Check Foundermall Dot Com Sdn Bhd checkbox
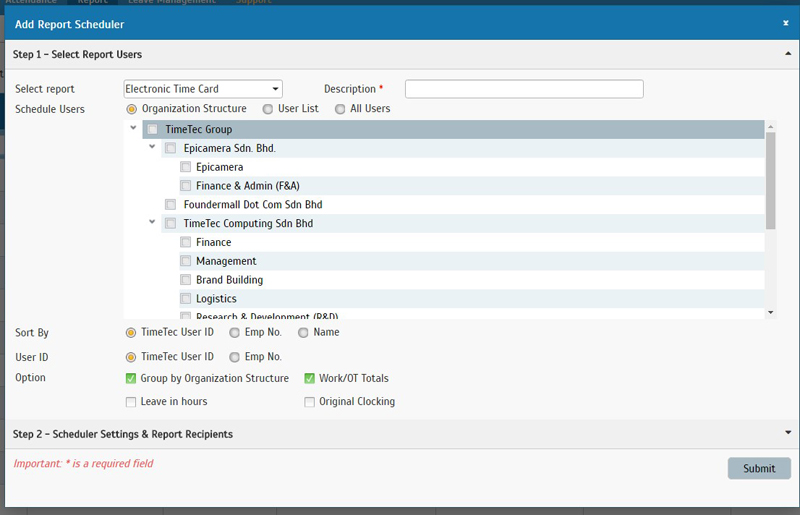This screenshot has height=515, width=800. pyautogui.click(x=170, y=205)
